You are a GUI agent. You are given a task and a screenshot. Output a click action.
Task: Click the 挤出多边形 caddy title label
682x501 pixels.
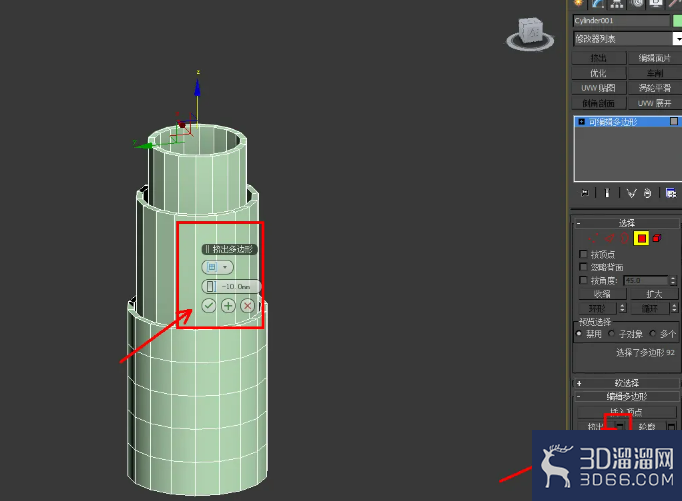(230, 249)
